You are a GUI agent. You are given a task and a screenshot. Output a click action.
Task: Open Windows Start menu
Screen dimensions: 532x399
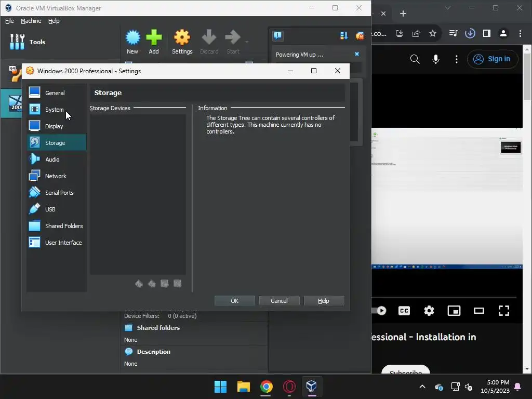pos(220,387)
